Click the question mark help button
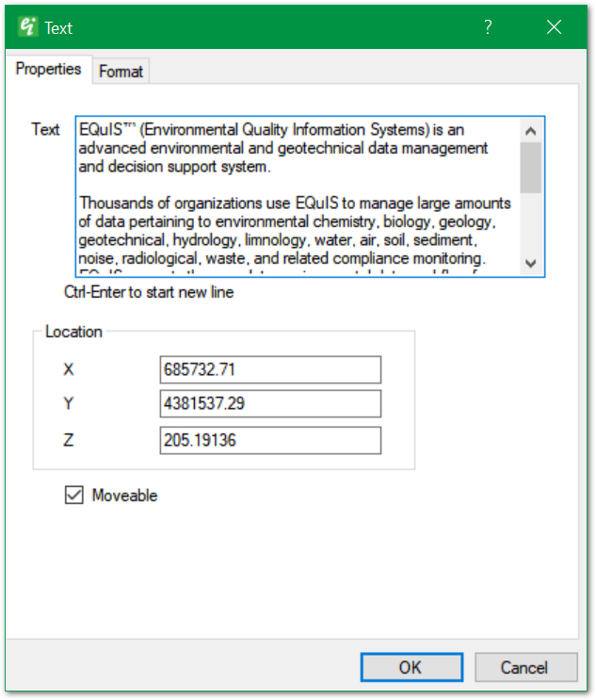This screenshot has height=700, width=596. tap(488, 27)
